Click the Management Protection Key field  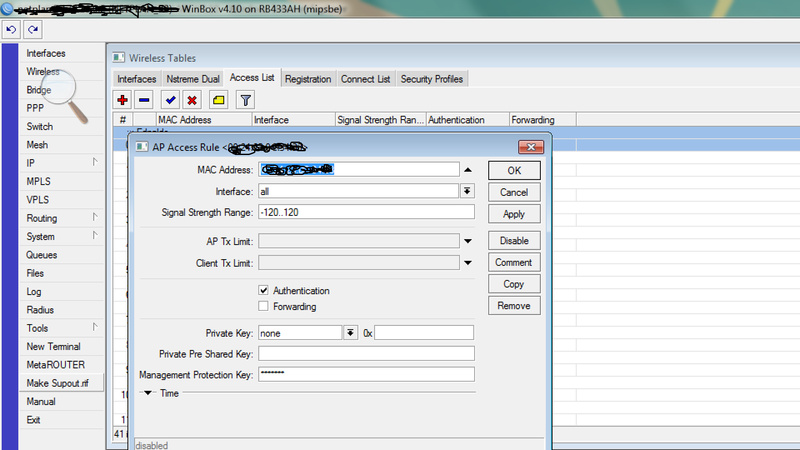[x=366, y=374]
